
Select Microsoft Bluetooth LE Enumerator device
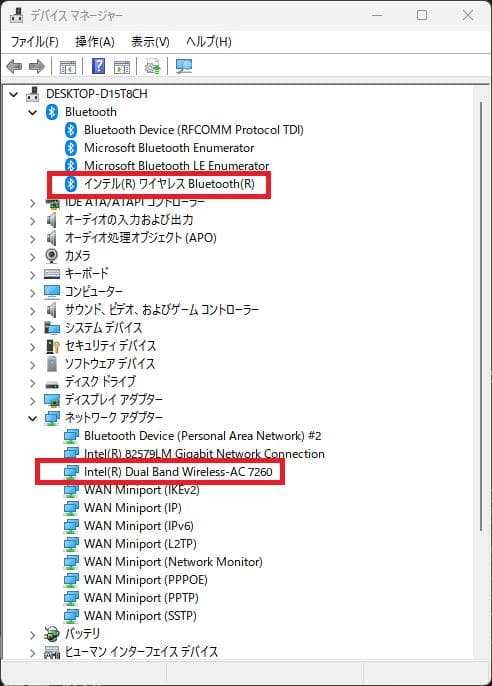click(177, 166)
